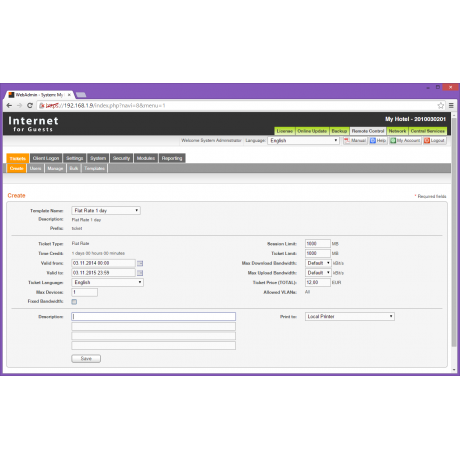The height and width of the screenshot is (460, 460).
Task: Switch to the Client Logon tab
Action: pyautogui.click(x=46, y=158)
